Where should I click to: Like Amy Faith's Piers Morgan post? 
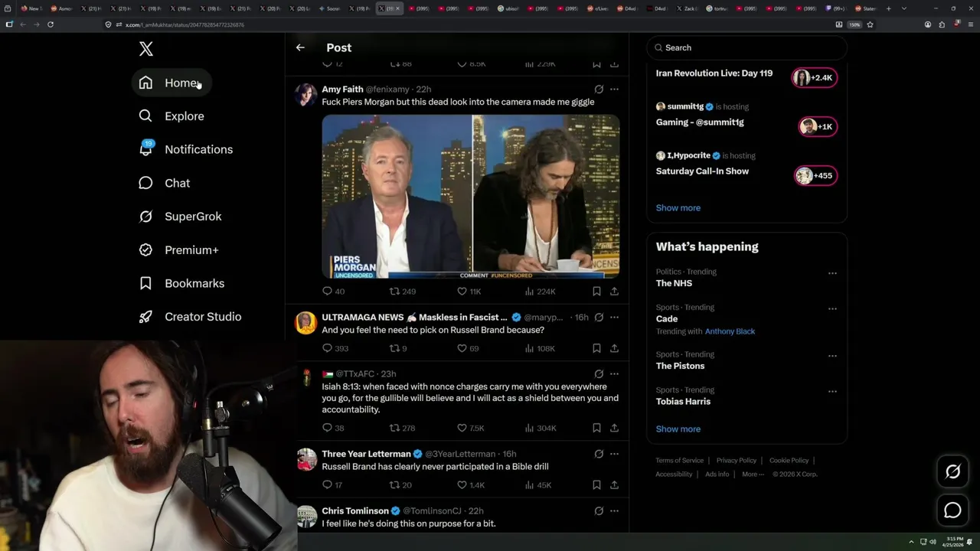pos(469,292)
